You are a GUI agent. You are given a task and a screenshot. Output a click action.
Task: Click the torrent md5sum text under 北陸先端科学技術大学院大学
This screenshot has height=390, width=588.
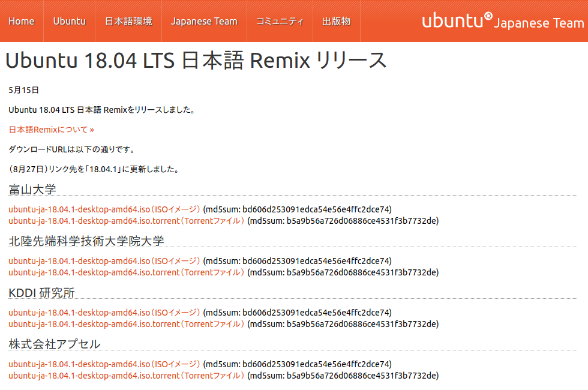click(x=343, y=272)
